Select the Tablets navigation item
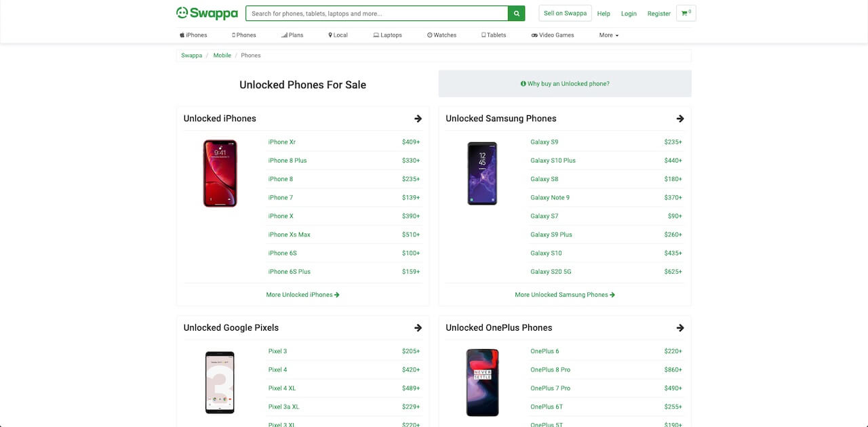 click(x=493, y=35)
